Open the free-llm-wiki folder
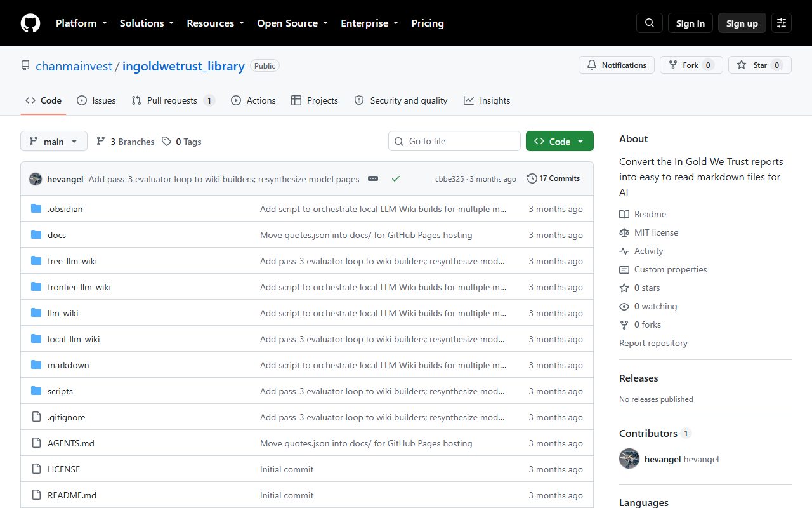 (72, 261)
